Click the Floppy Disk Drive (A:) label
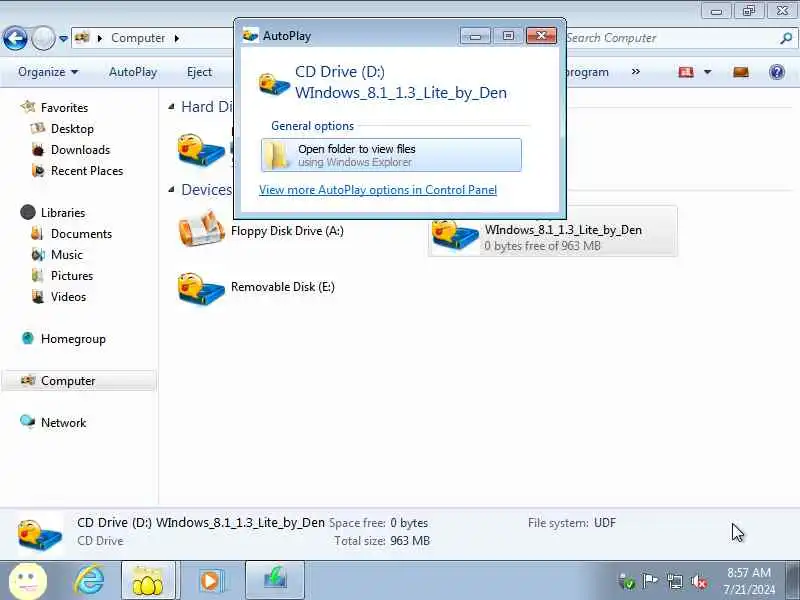Viewport: 800px width, 600px height. point(287,231)
